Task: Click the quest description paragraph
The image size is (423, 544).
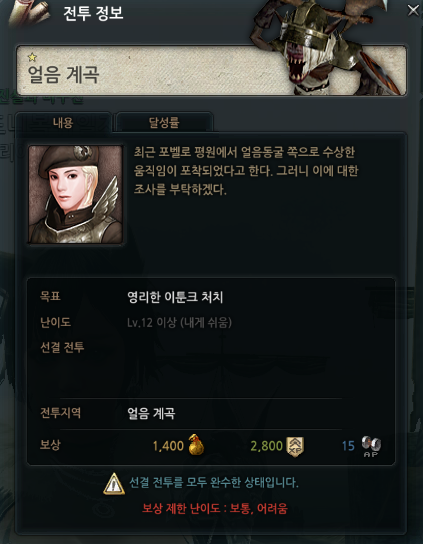Action: (x=246, y=171)
